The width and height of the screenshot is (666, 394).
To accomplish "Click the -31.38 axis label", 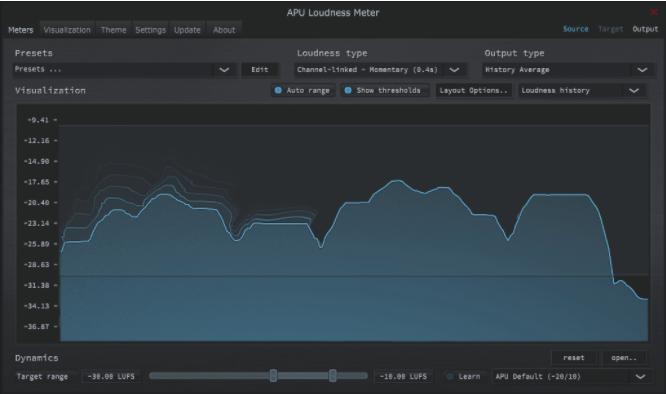I will [x=37, y=285].
